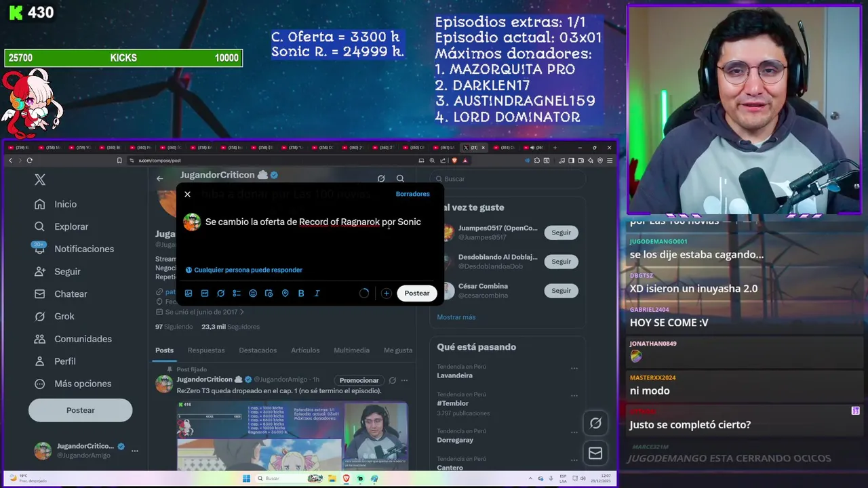Change who can reply setting
Screen dimensions: 868x488
click(x=244, y=270)
